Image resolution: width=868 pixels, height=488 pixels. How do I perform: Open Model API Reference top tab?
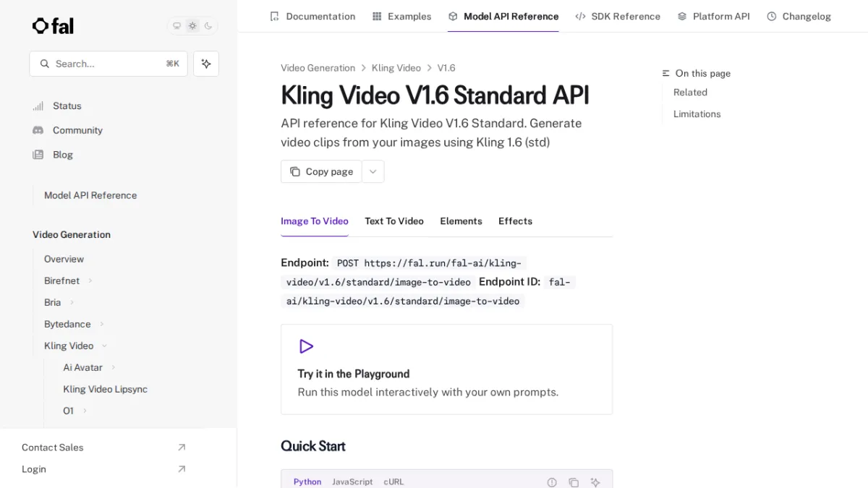pyautogui.click(x=503, y=16)
